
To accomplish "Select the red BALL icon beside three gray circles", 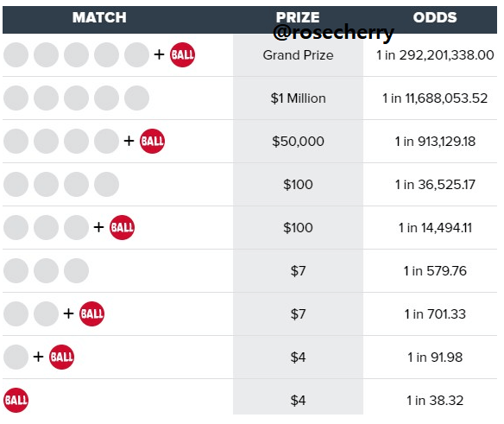I will 122,227.
